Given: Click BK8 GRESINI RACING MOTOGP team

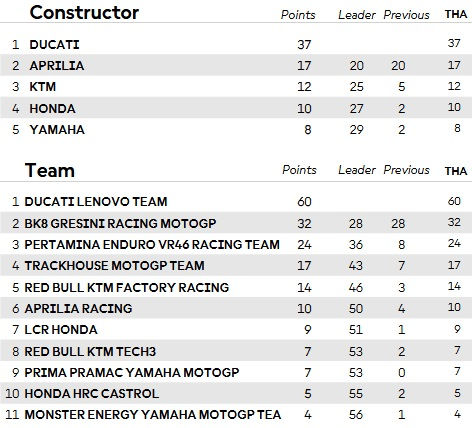Looking at the screenshot, I should point(120,223).
